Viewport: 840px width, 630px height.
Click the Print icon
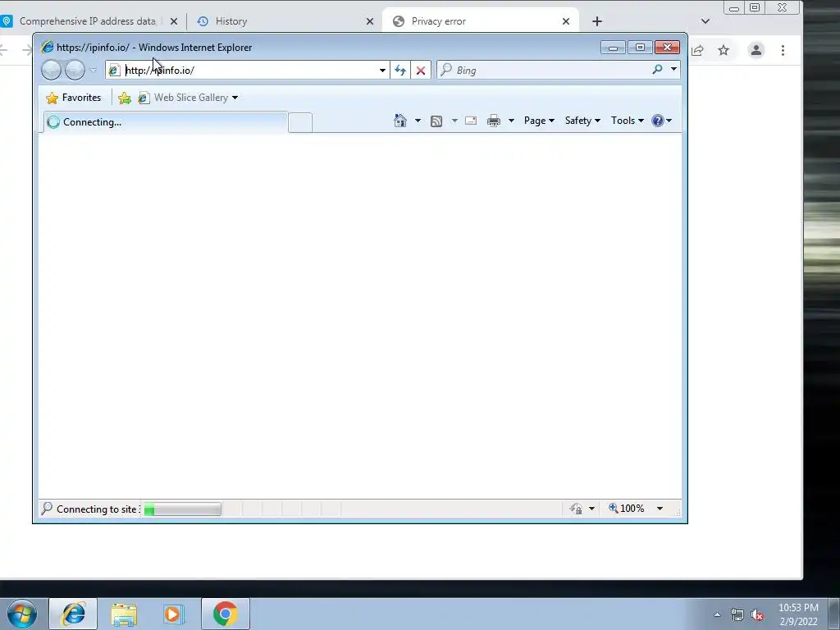[x=493, y=121]
